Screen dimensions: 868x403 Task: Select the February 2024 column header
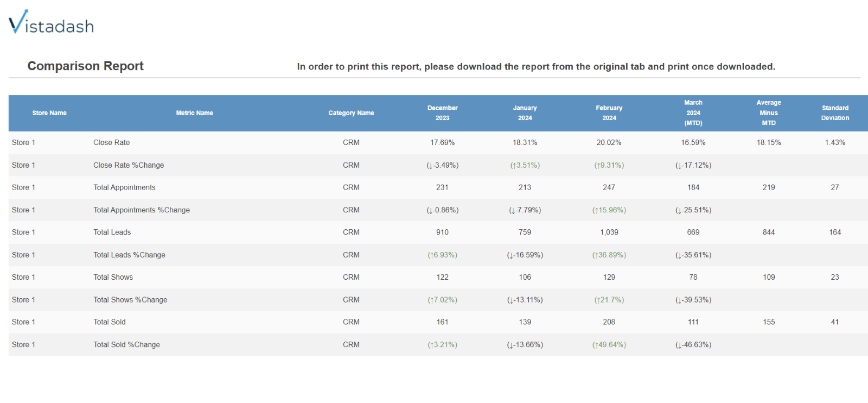tap(609, 113)
